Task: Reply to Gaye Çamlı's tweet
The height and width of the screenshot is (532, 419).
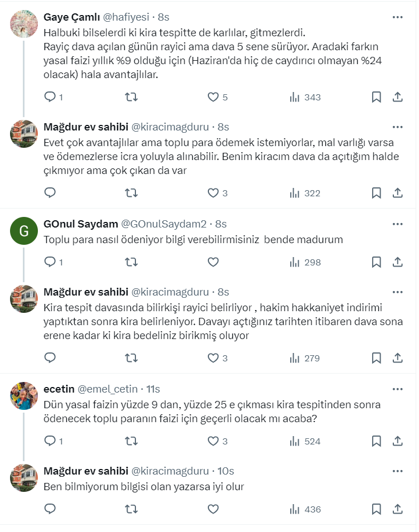Action: 50,97
